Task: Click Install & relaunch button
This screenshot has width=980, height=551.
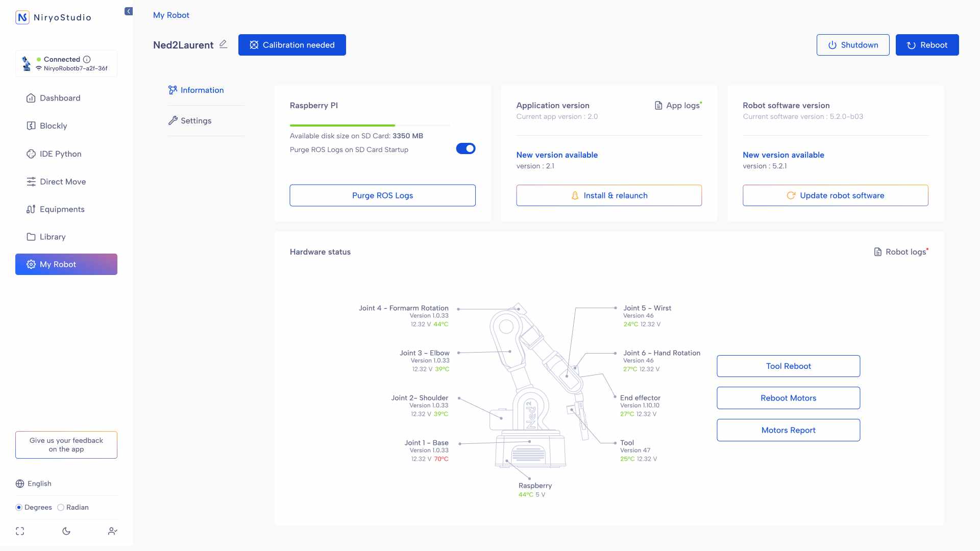Action: pyautogui.click(x=609, y=195)
